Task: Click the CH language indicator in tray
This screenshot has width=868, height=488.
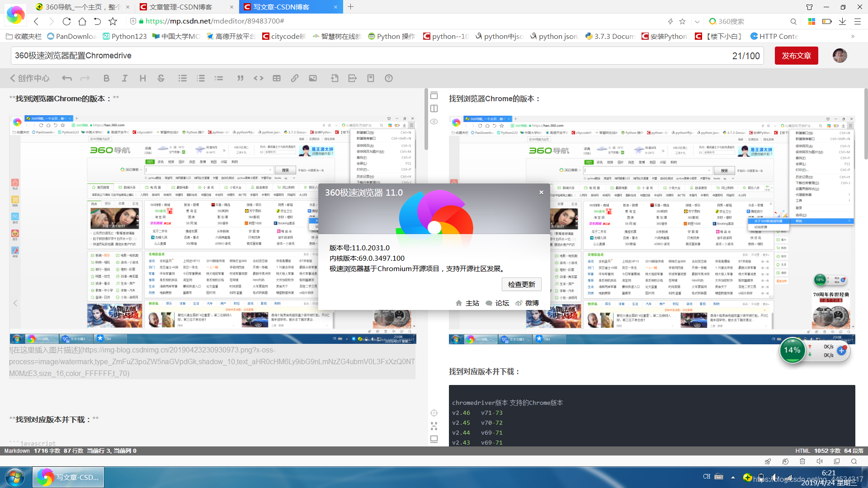Action: click(707, 477)
